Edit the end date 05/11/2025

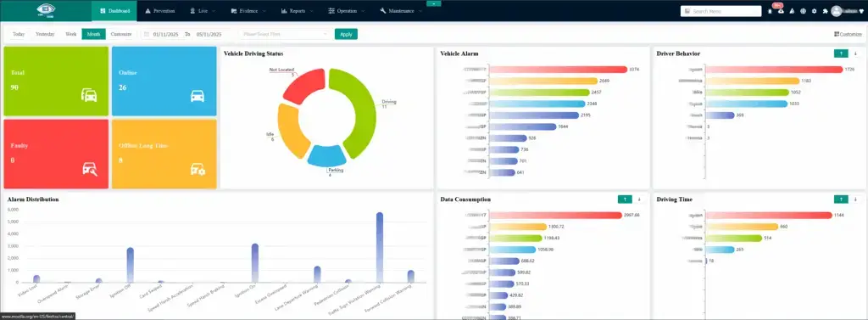coord(209,35)
